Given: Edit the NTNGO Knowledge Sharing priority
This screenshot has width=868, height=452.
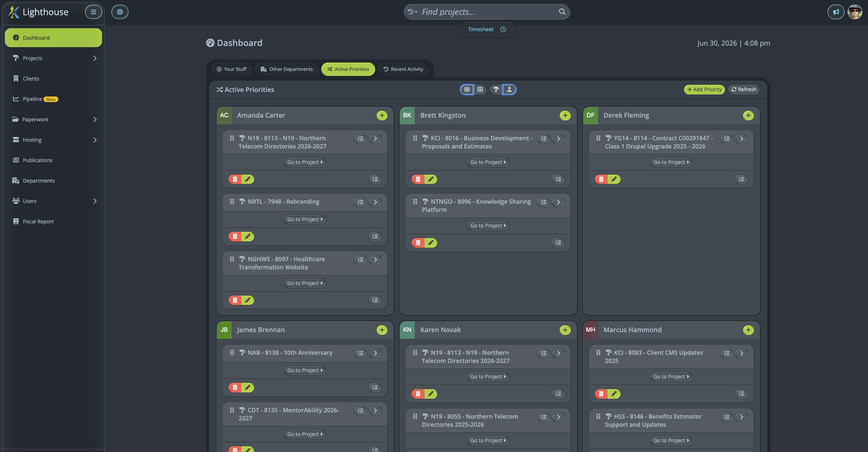Looking at the screenshot, I should tap(431, 243).
